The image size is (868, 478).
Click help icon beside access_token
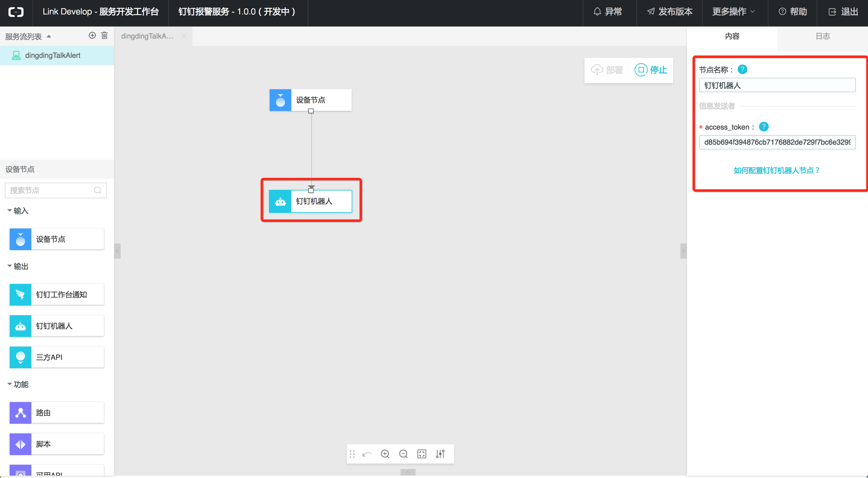(x=764, y=127)
